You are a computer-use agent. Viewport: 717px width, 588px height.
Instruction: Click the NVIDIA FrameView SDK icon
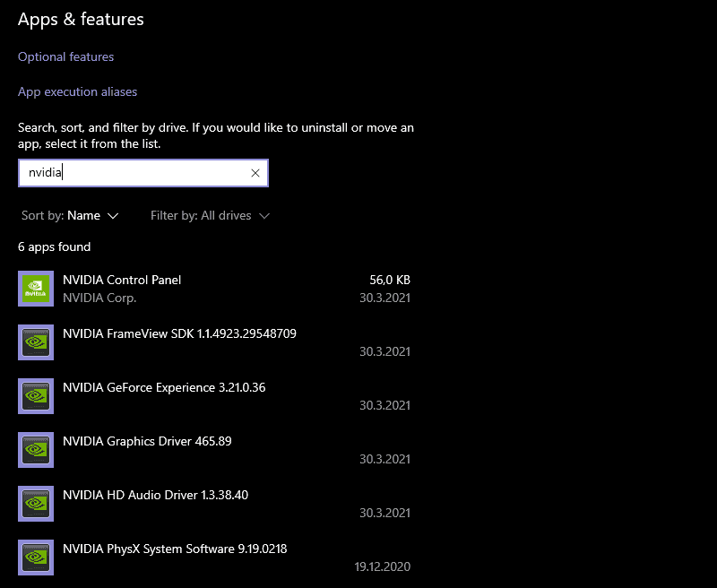pyautogui.click(x=36, y=342)
